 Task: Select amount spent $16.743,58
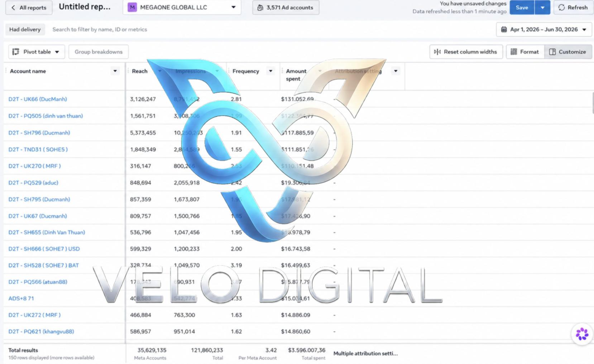(296, 249)
